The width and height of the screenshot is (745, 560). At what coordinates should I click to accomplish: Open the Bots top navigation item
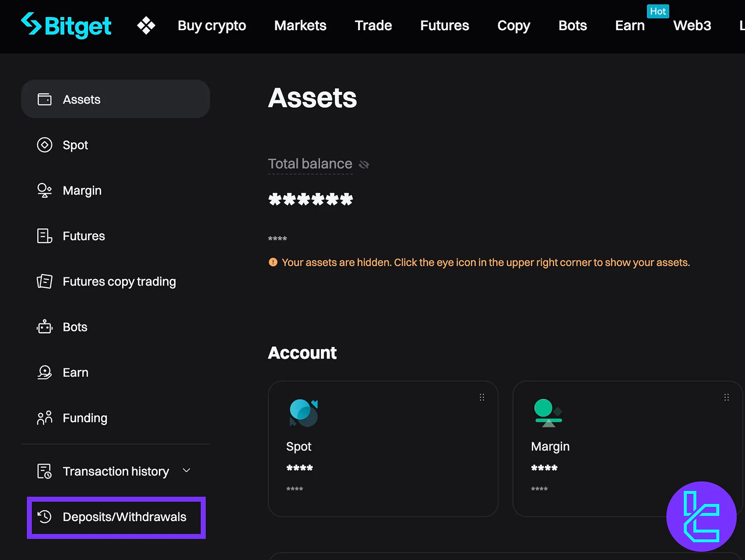tap(573, 26)
